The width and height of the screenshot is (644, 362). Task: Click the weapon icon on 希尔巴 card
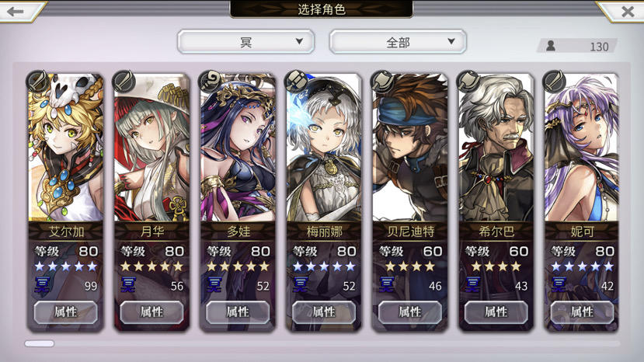click(468, 81)
